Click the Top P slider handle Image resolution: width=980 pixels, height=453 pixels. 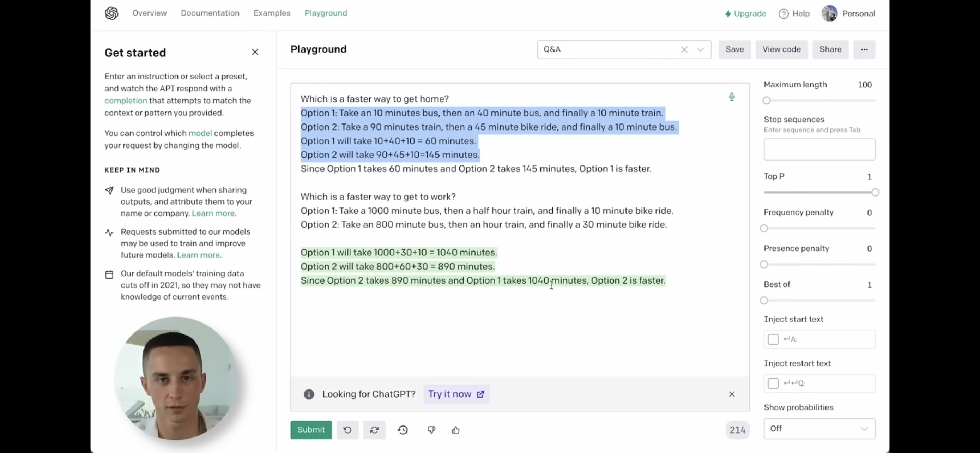coord(875,193)
